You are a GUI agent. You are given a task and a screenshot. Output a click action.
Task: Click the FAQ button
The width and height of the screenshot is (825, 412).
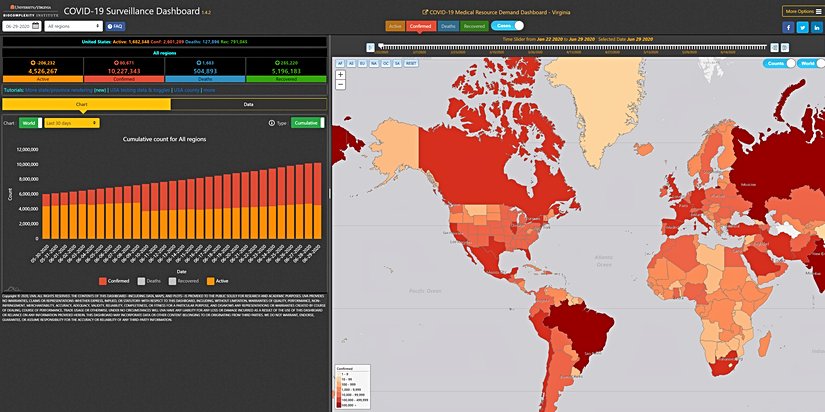(116, 26)
